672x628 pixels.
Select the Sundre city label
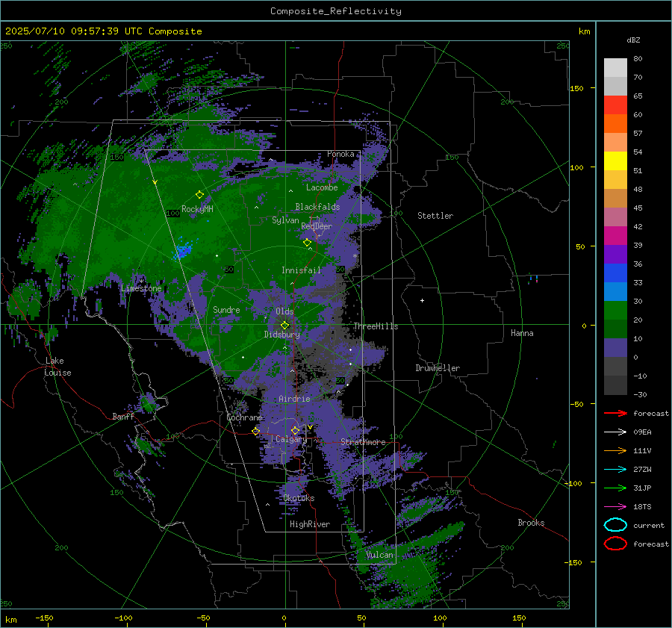pyautogui.click(x=226, y=309)
